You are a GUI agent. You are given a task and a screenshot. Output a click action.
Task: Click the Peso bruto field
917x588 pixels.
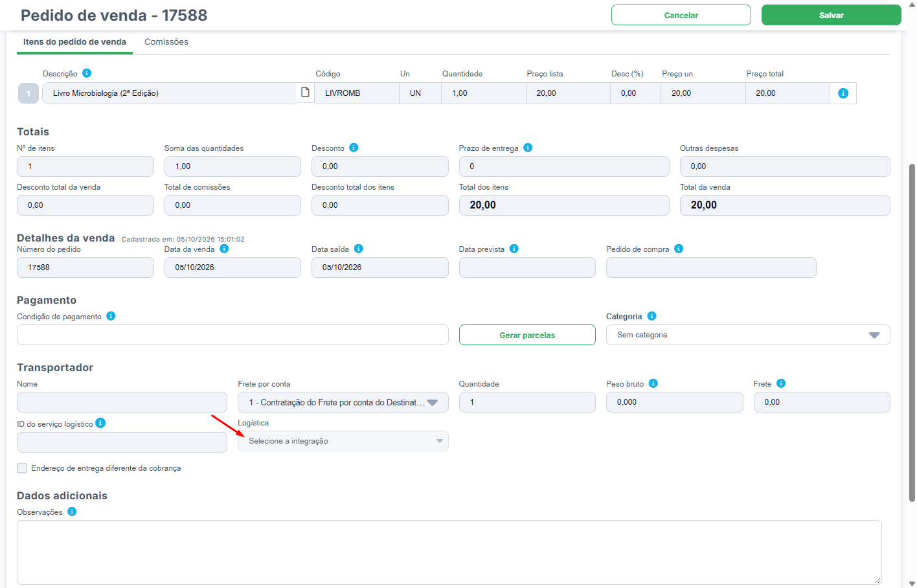point(675,402)
